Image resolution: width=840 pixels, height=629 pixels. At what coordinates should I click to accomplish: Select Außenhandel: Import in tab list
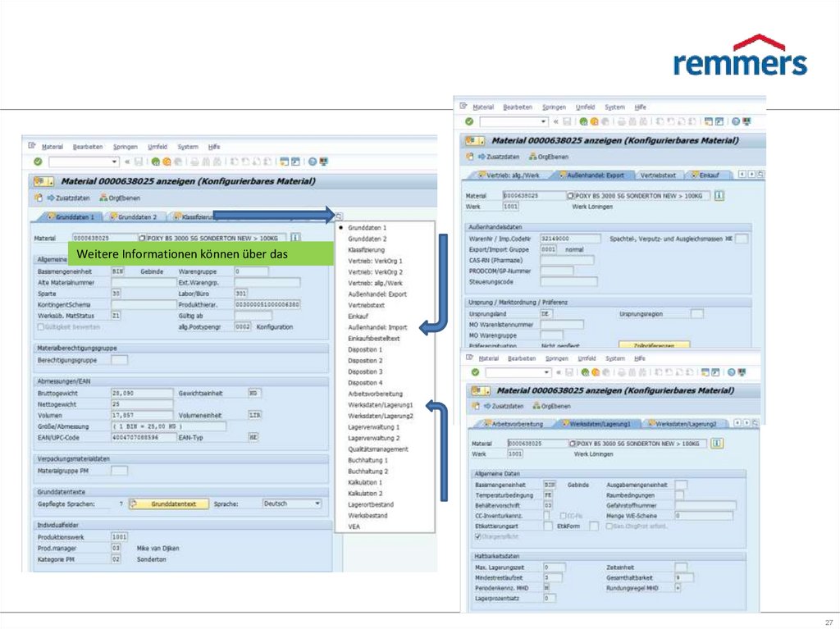pos(377,327)
